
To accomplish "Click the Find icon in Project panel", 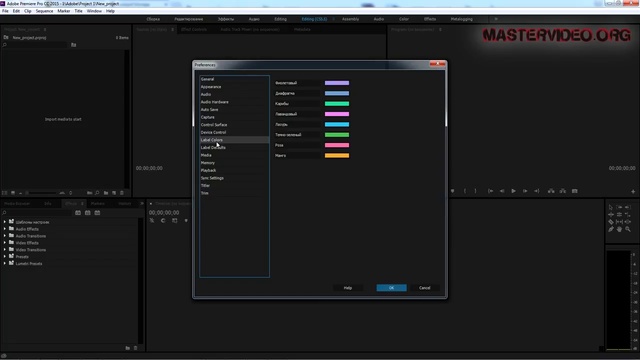I will (x=97, y=193).
